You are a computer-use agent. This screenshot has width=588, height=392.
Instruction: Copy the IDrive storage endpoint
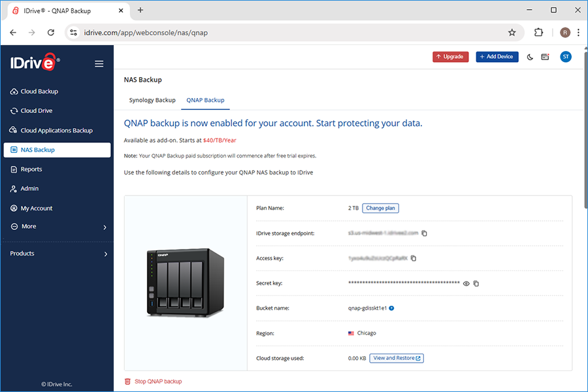click(x=424, y=233)
